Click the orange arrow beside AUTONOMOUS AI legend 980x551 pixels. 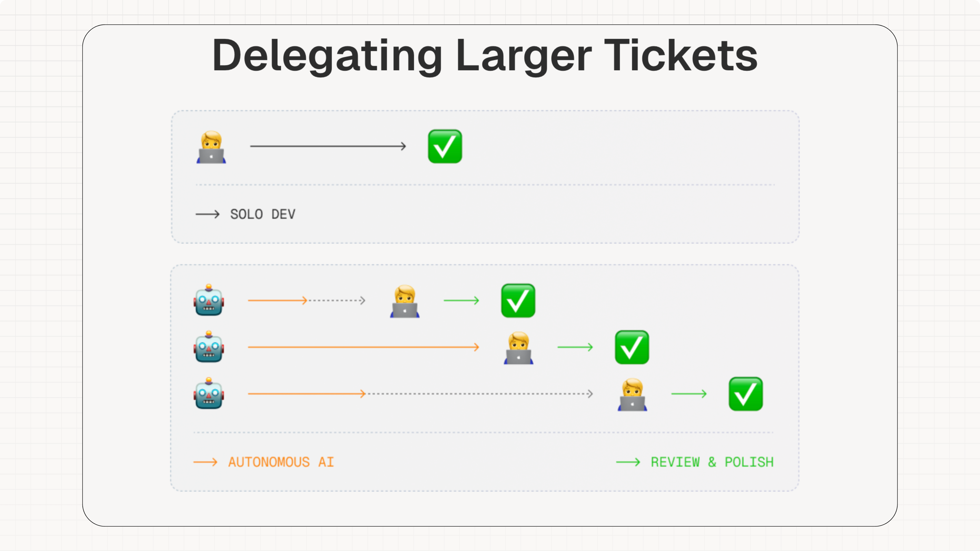coord(205,462)
